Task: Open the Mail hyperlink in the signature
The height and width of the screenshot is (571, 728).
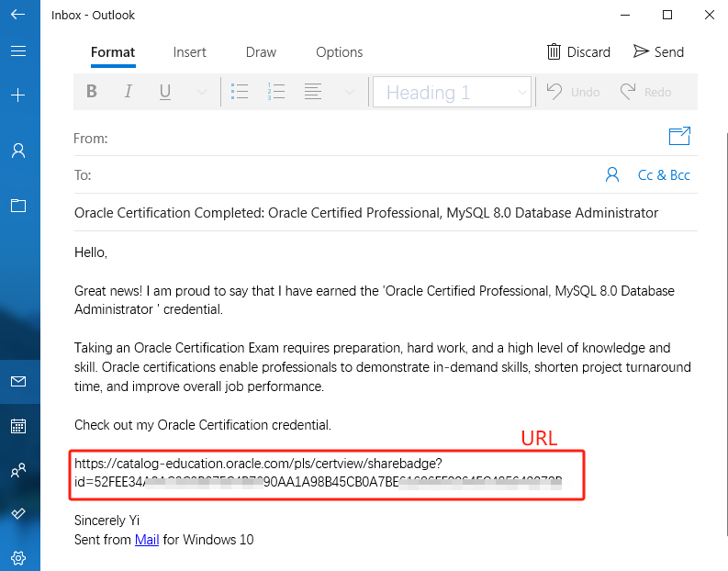Action: click(147, 540)
